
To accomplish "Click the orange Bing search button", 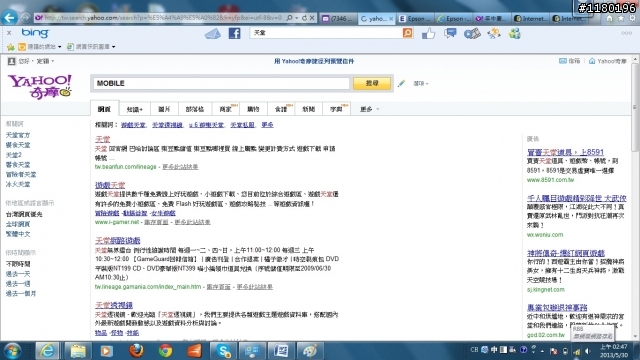I will 407,33.
